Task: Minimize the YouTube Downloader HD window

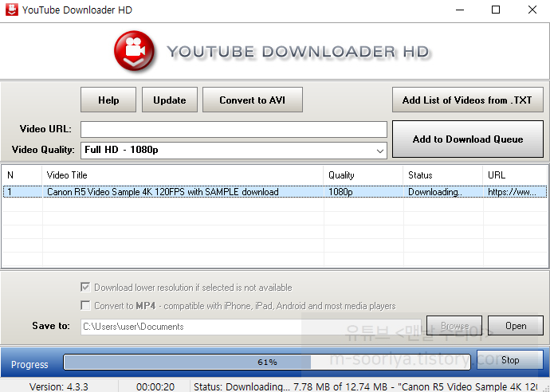Action: [x=460, y=10]
